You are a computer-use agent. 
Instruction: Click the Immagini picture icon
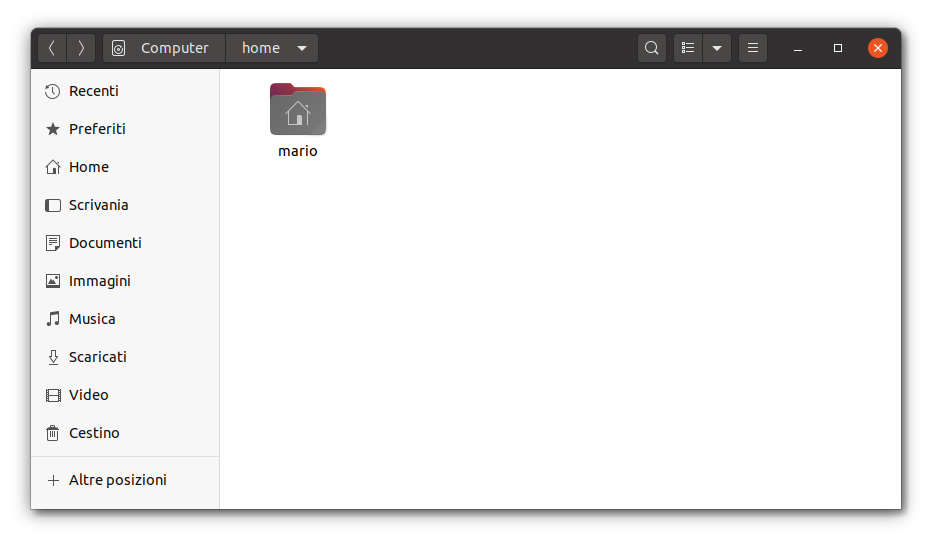click(x=53, y=281)
